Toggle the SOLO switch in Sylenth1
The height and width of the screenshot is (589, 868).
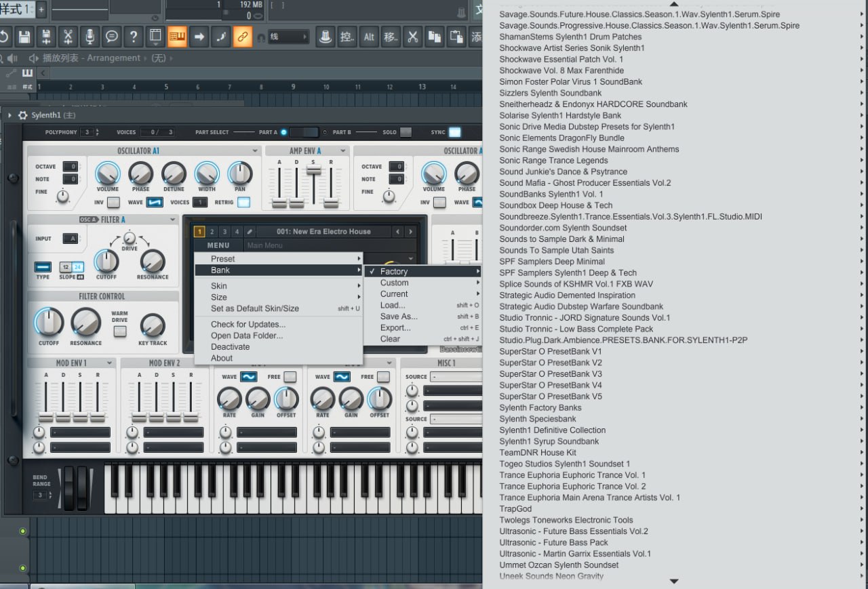406,132
